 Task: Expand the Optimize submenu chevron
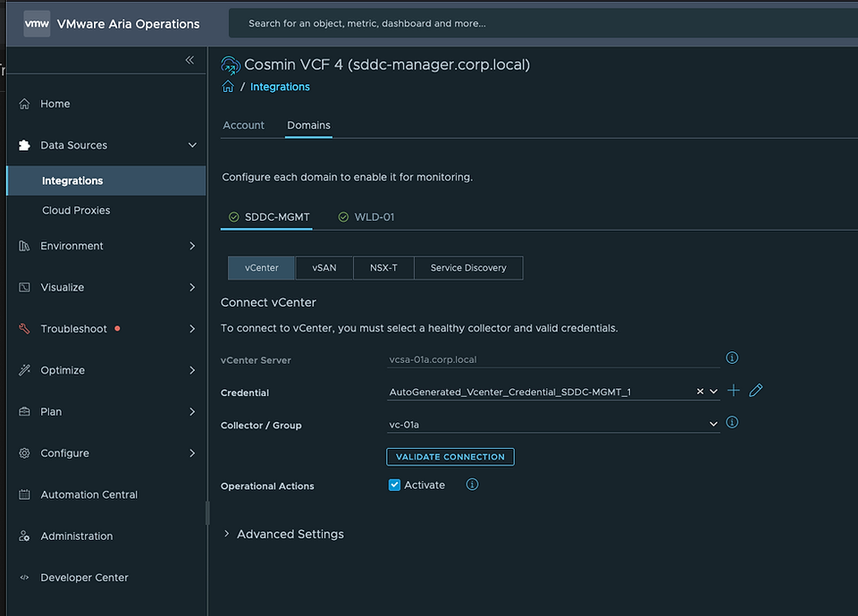pos(192,370)
